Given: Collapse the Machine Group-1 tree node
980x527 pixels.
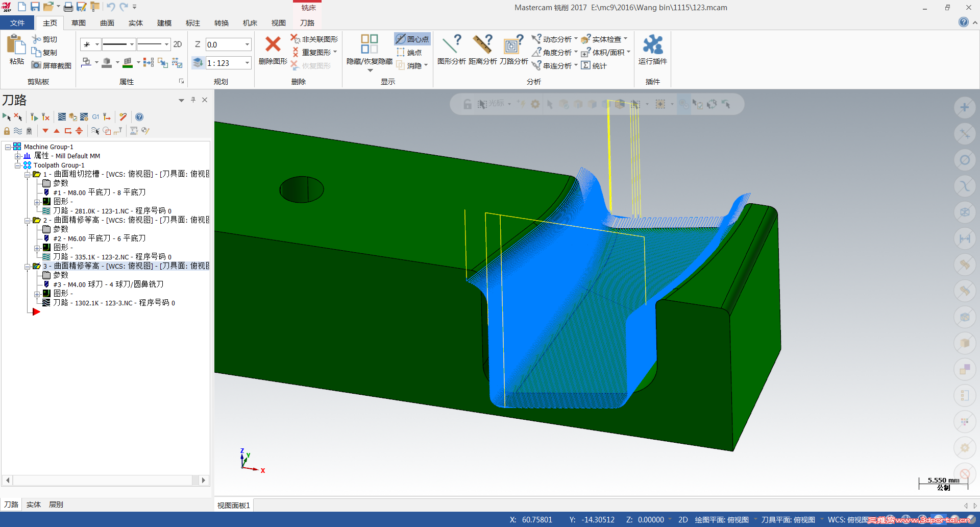Looking at the screenshot, I should 8,147.
